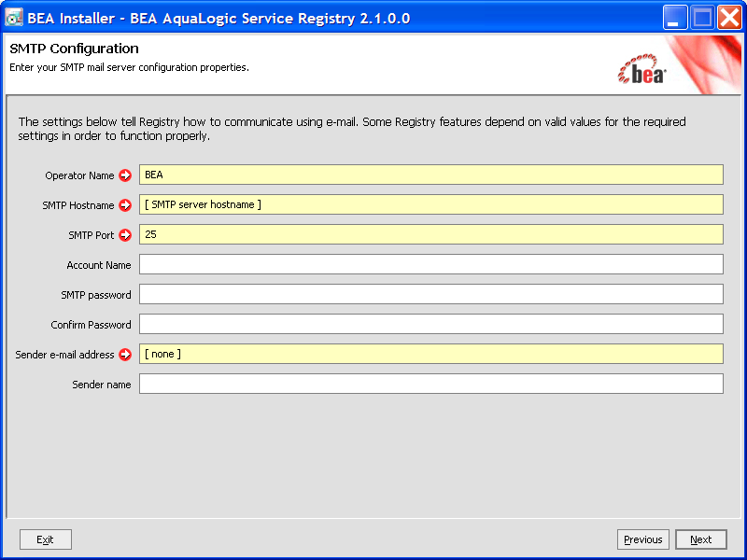
Task: Maximize the BEA Installer window
Action: coord(702,18)
